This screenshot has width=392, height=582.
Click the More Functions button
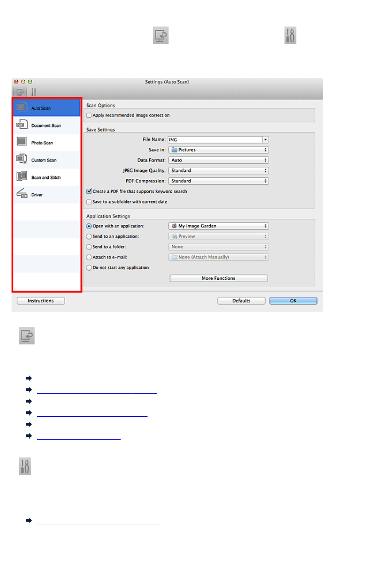pyautogui.click(x=219, y=278)
